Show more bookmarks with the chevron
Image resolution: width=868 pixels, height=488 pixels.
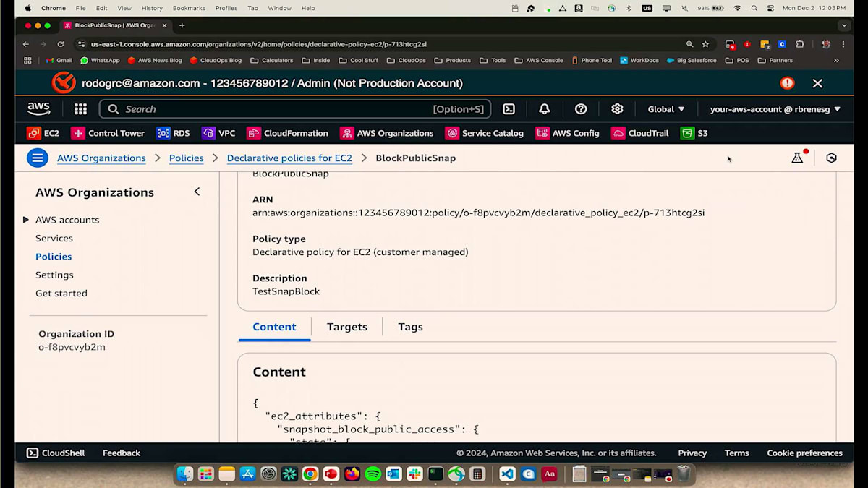click(837, 61)
